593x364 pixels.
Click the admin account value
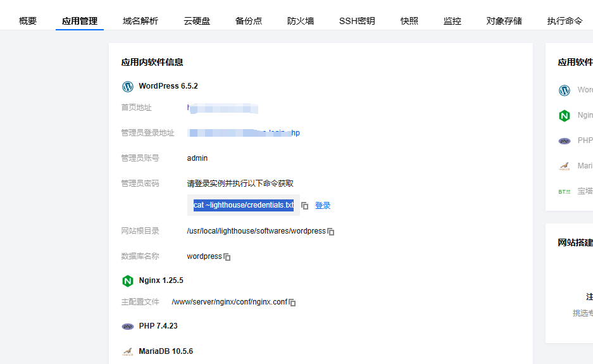click(x=197, y=158)
